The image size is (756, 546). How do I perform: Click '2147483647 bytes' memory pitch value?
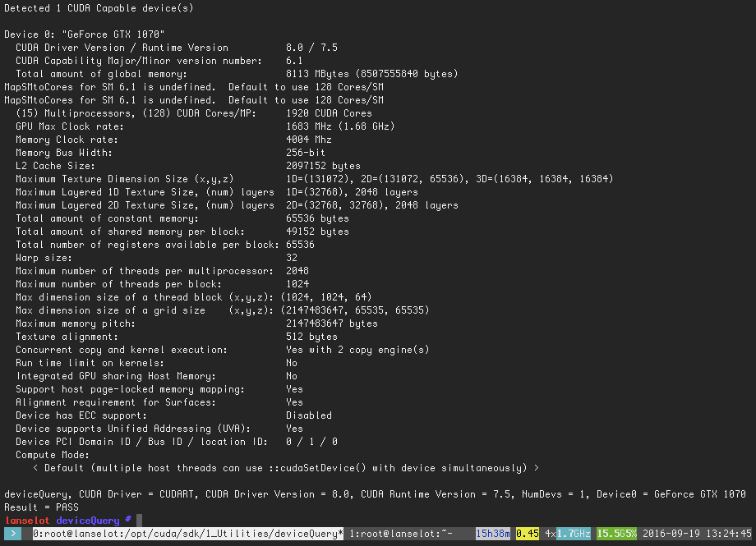[332, 323]
